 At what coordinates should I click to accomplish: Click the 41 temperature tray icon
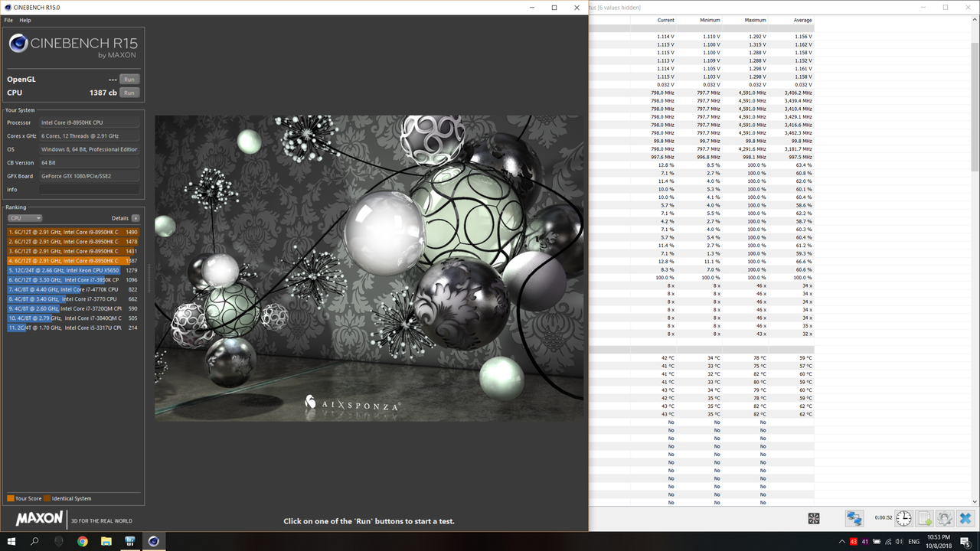865,542
